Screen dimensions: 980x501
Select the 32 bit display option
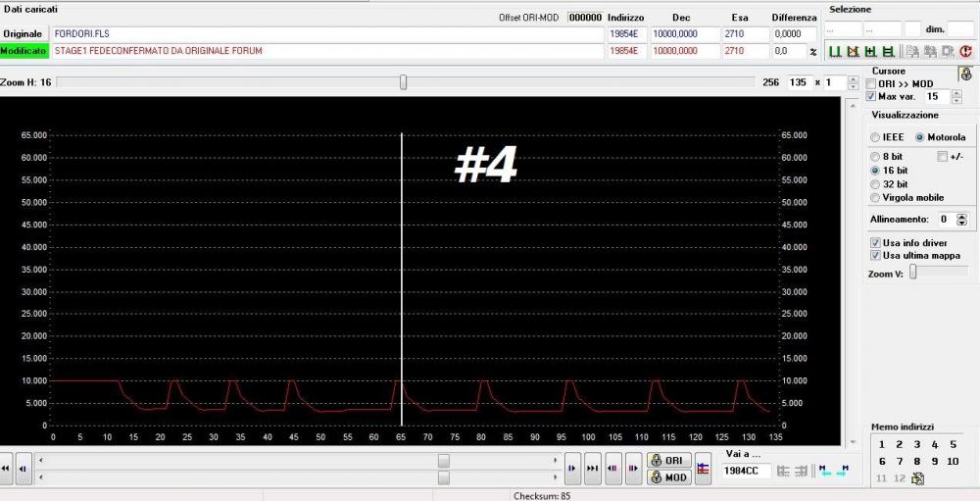[x=875, y=184]
